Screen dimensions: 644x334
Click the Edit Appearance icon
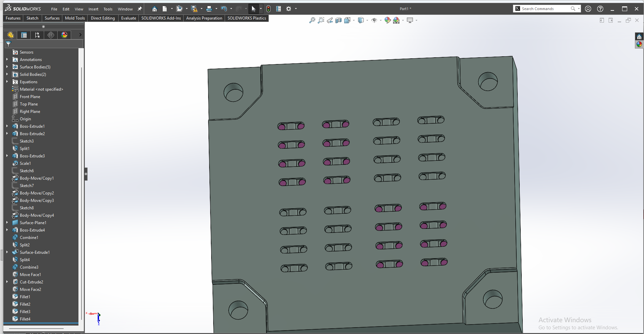[x=387, y=21]
